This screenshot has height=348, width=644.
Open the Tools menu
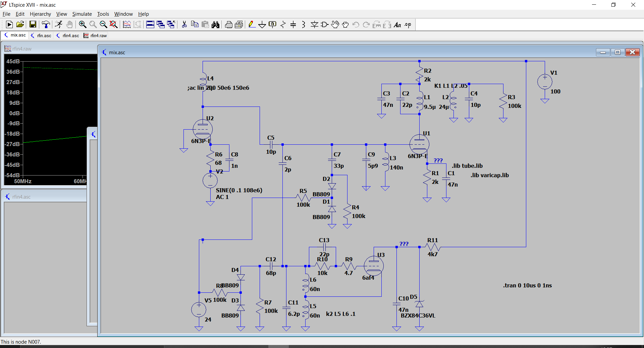103,14
